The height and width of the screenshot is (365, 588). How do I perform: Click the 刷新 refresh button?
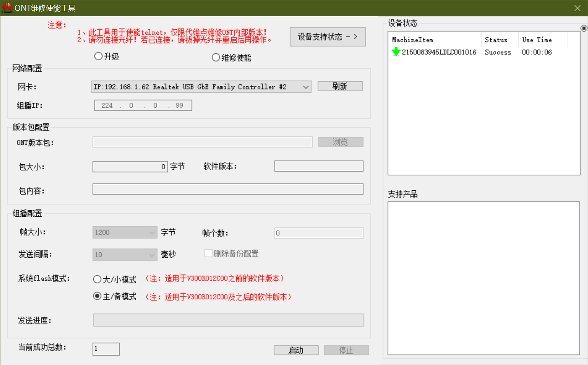[340, 86]
